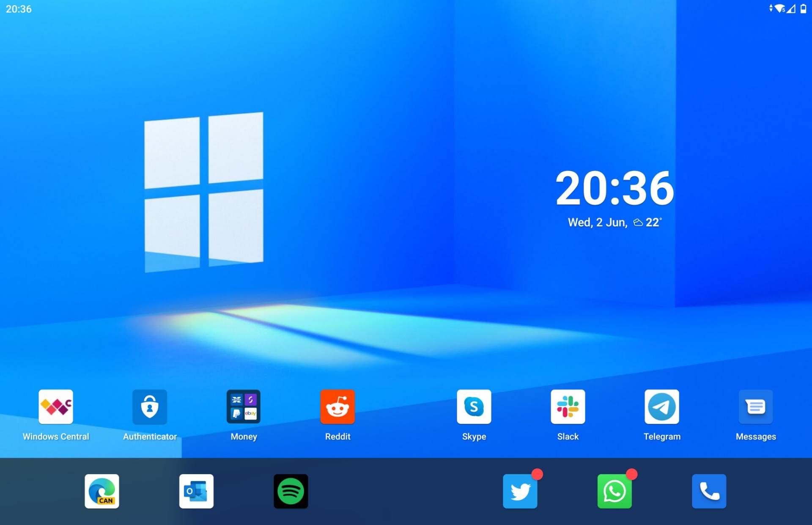Image resolution: width=812 pixels, height=525 pixels.
Task: Open Twitter with its unread notification
Action: (520, 492)
